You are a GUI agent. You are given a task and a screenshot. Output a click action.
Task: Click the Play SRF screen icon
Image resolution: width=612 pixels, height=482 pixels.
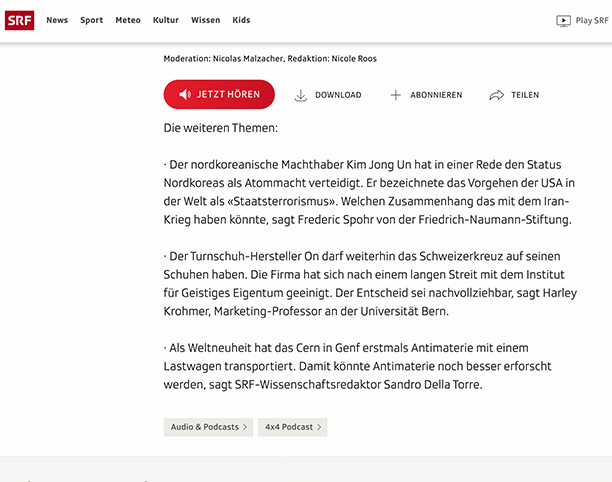pyautogui.click(x=564, y=21)
